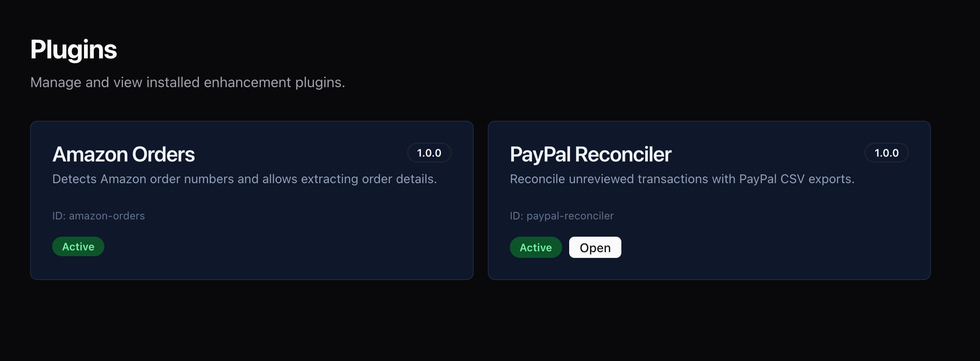Click the 'ID: paypal-reconciler' label

[x=562, y=216]
